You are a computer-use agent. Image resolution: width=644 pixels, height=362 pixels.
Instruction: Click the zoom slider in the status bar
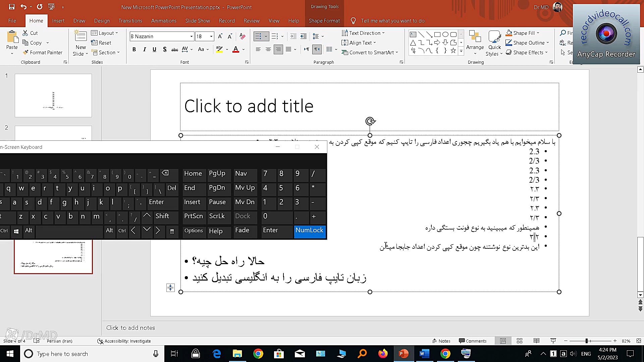click(x=587, y=341)
